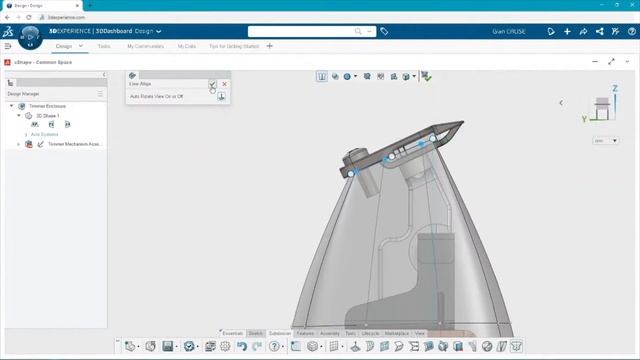
Task: Click the subdivision box primitive icon
Action: (312, 346)
